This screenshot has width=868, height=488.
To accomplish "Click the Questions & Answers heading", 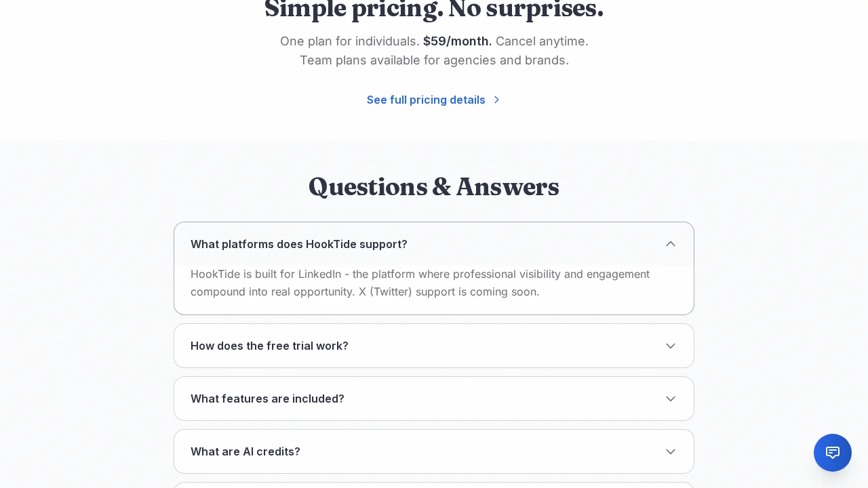I will (x=434, y=187).
